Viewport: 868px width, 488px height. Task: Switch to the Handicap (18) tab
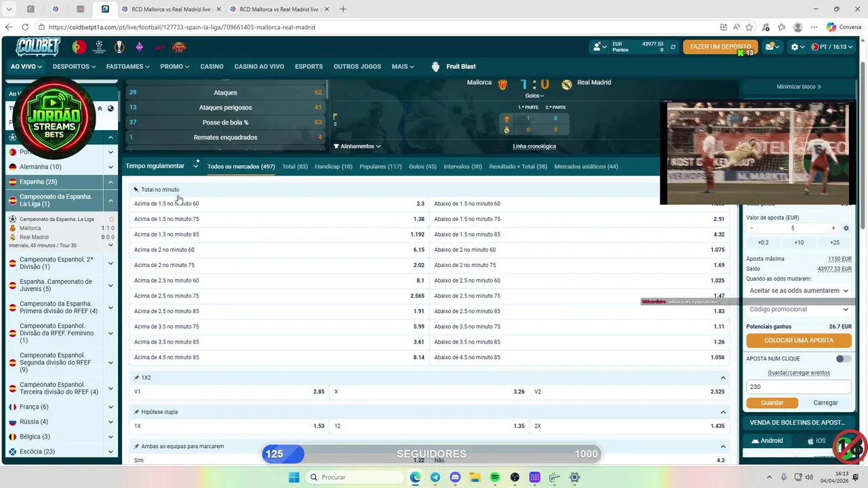point(334,167)
